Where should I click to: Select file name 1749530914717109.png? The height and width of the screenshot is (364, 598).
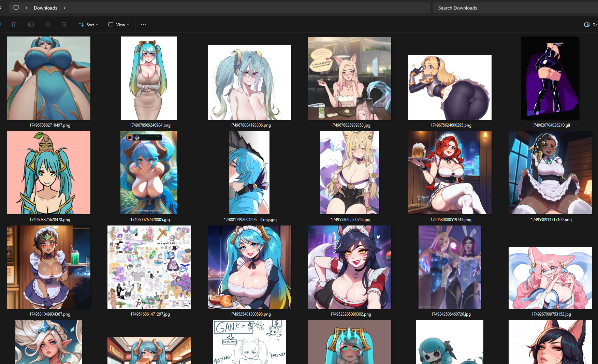click(x=551, y=220)
